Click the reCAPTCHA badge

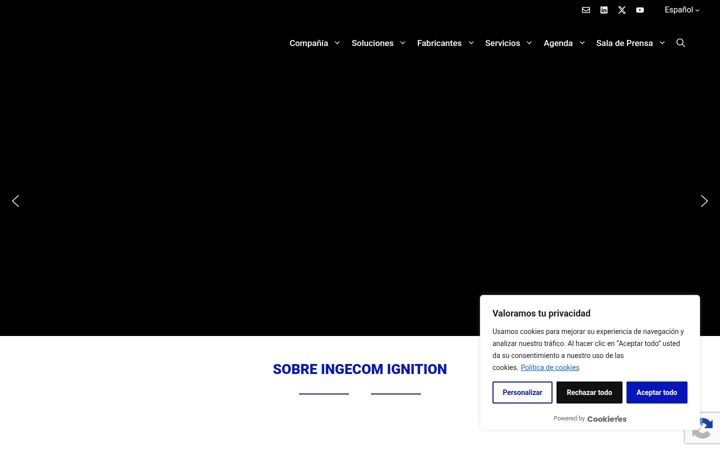(702, 428)
